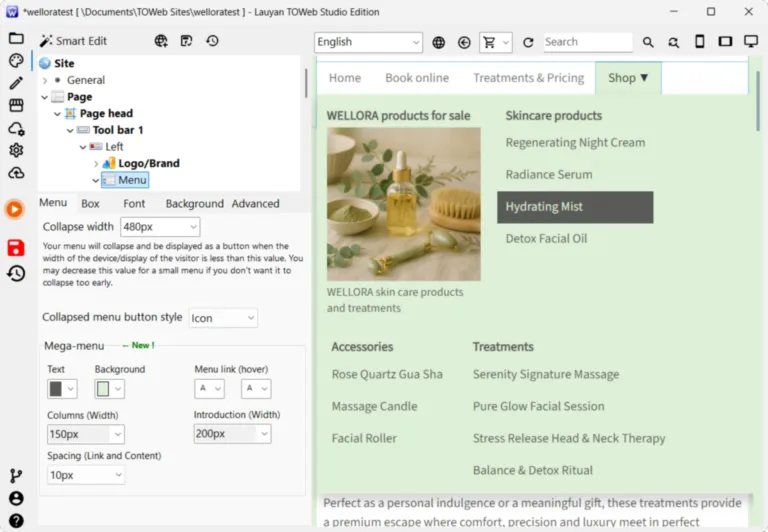The width and height of the screenshot is (768, 532).
Task: Collapse the Page tree node
Action: [x=45, y=97]
